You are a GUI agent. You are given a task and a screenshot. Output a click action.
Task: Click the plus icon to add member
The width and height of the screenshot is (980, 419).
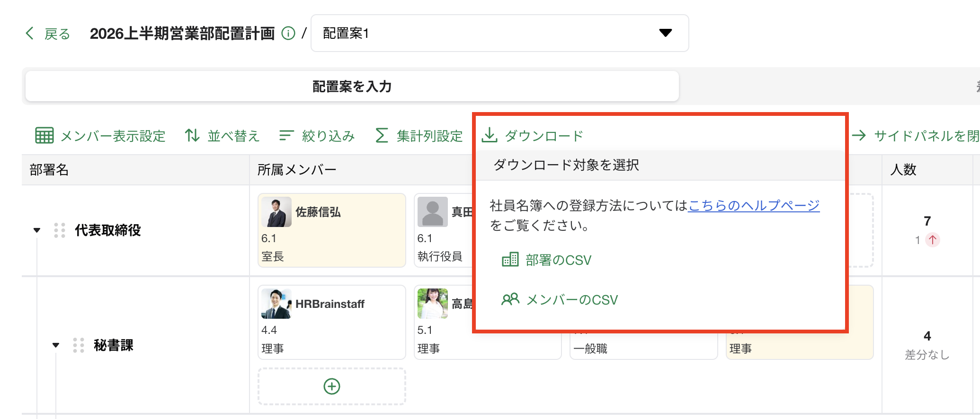(x=331, y=386)
